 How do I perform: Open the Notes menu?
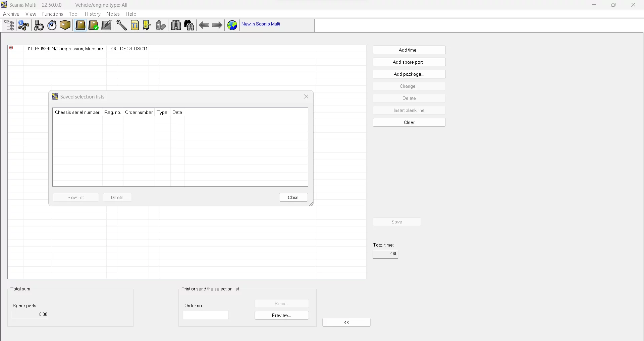click(113, 14)
